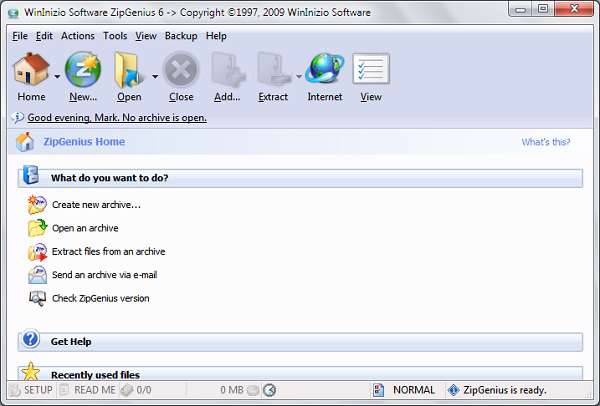Expand the Home button dropdown arrow
This screenshot has width=600, height=406.
(57, 77)
